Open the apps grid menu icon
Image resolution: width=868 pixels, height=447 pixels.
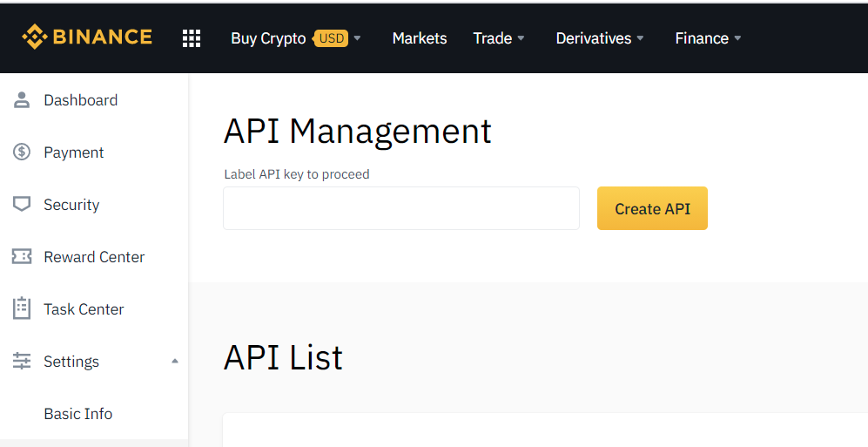click(x=192, y=38)
